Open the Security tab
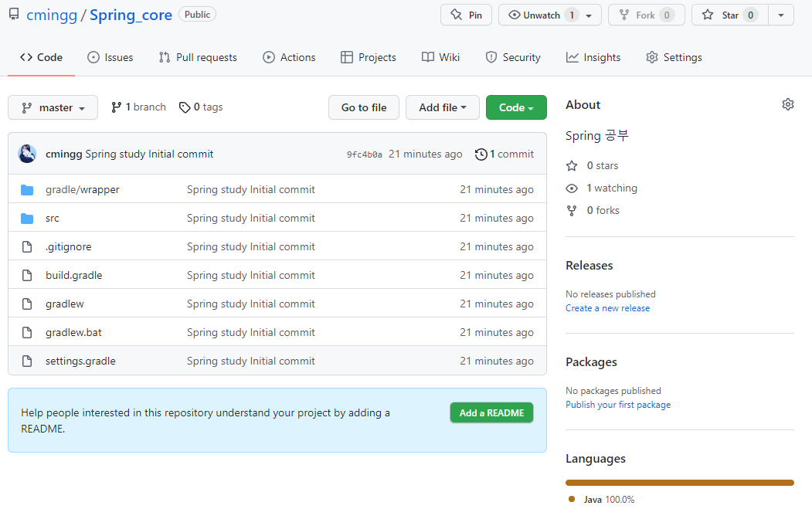Viewport: 812px width, 509px height. coord(513,57)
